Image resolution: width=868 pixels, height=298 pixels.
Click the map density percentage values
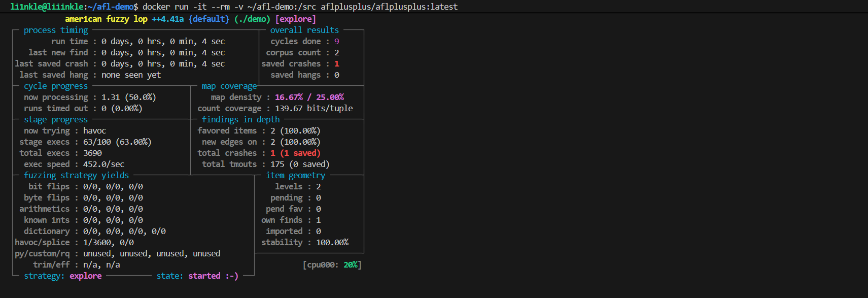(309, 97)
